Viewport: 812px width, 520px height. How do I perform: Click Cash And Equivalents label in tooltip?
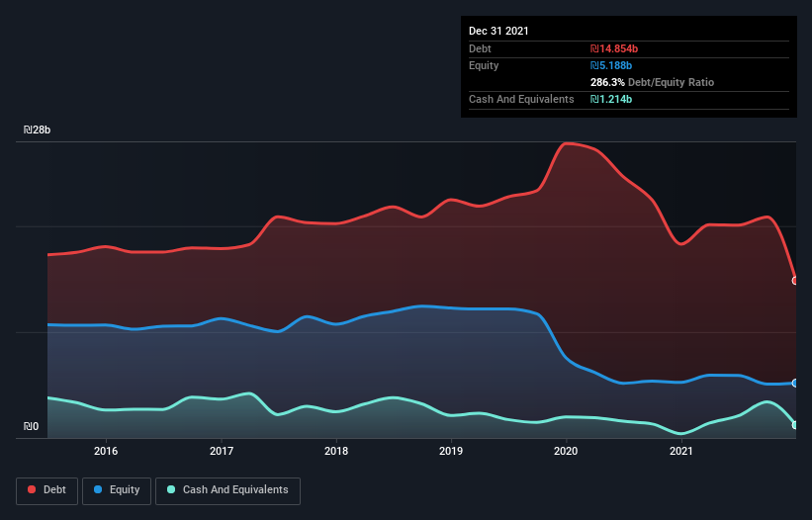[x=521, y=99]
